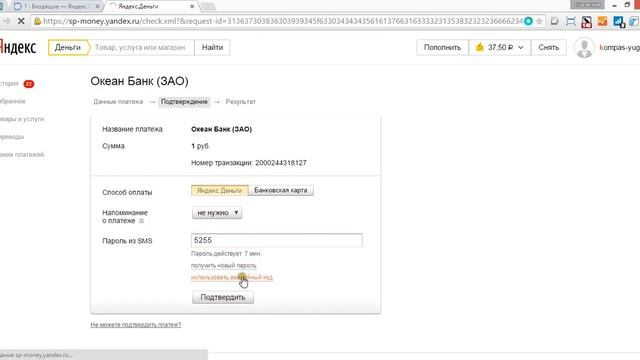Screen dimensions: 640x360
Task: Click the teal circle icon in the address bar
Action: click(x=528, y=21)
